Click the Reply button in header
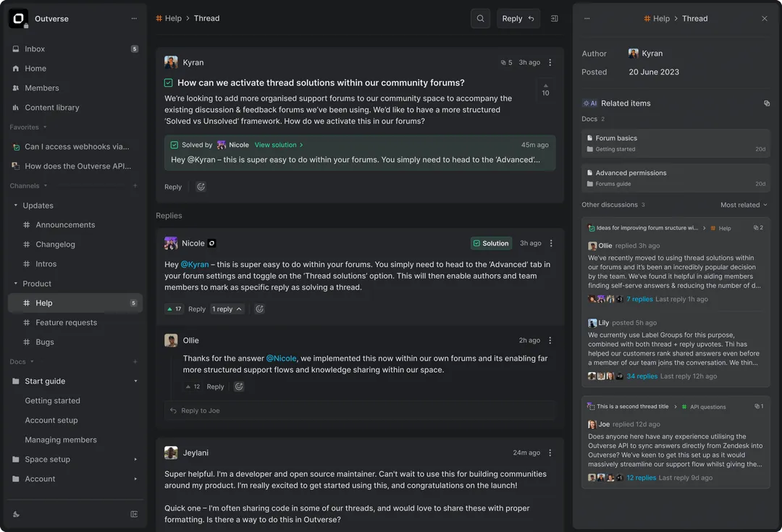This screenshot has height=532, width=782. pyautogui.click(x=518, y=18)
